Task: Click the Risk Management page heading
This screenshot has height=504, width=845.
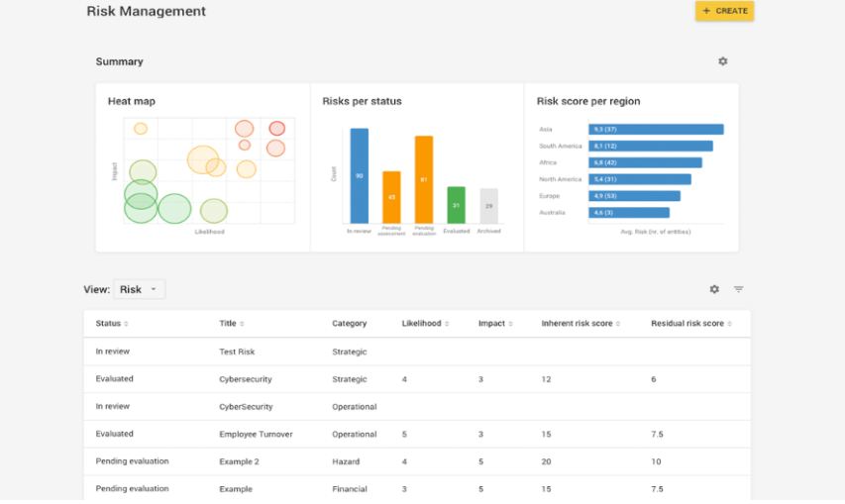Action: click(x=146, y=11)
